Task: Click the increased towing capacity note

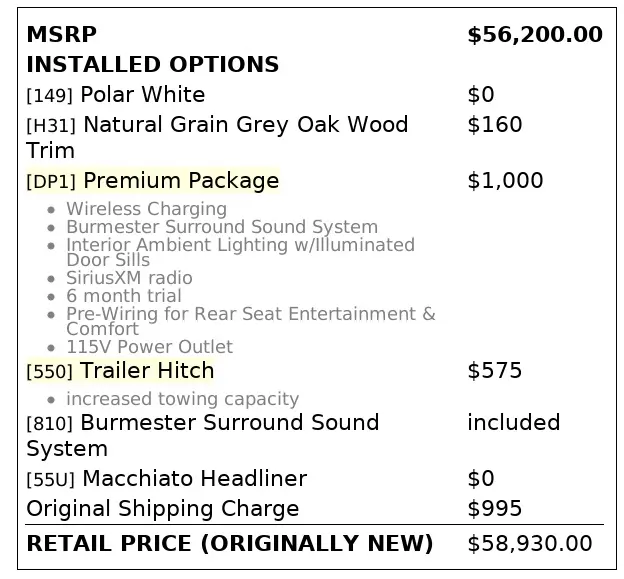Action: coord(182,399)
